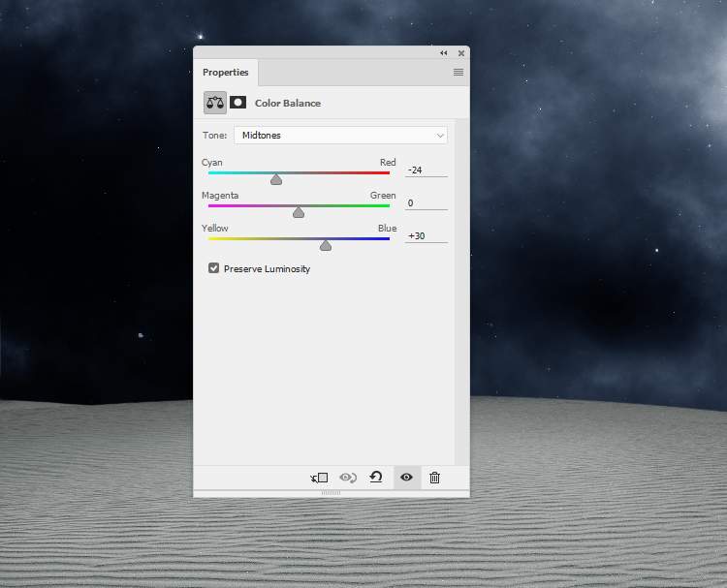
Task: Click the Magenta-Green slider handle
Action: point(299,212)
